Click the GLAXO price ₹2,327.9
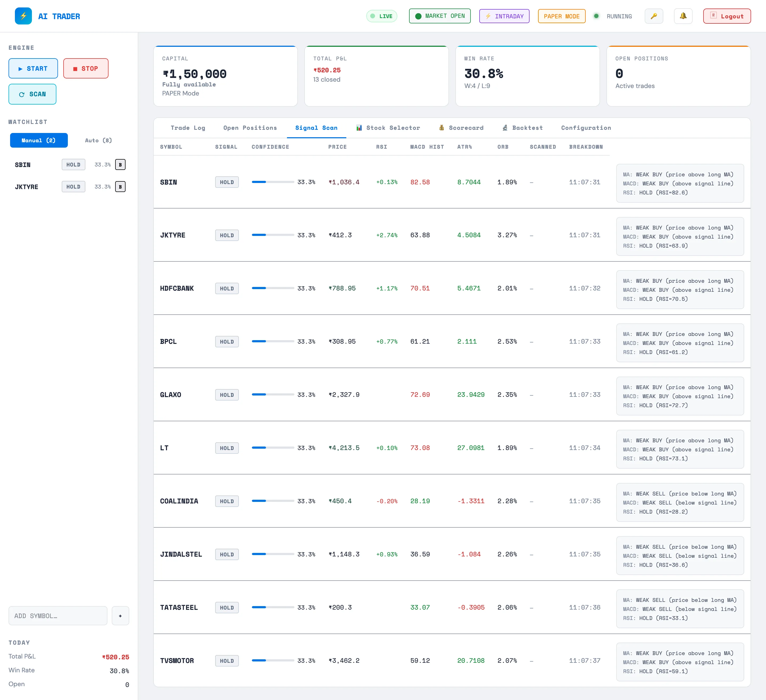 [x=344, y=394]
